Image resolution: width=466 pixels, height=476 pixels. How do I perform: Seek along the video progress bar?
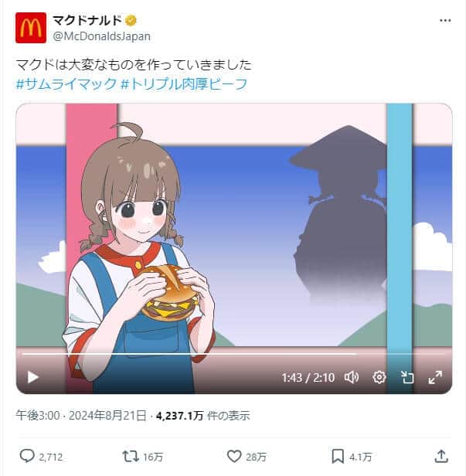point(233,354)
